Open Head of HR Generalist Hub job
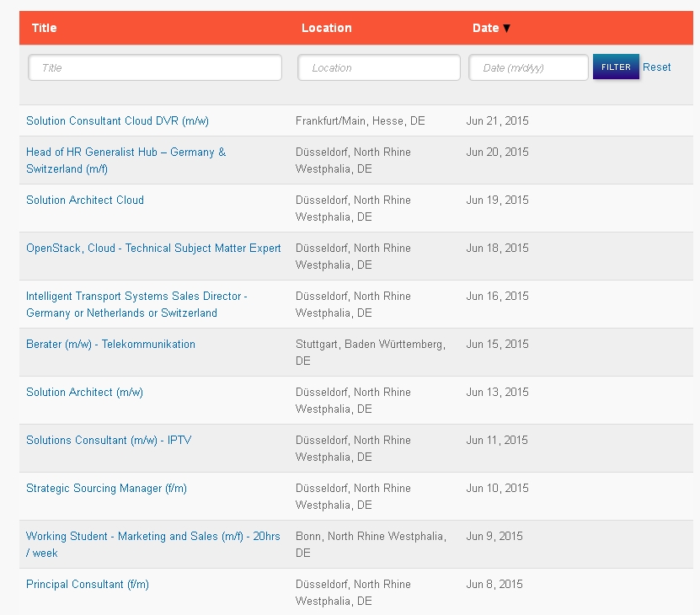 click(x=126, y=160)
